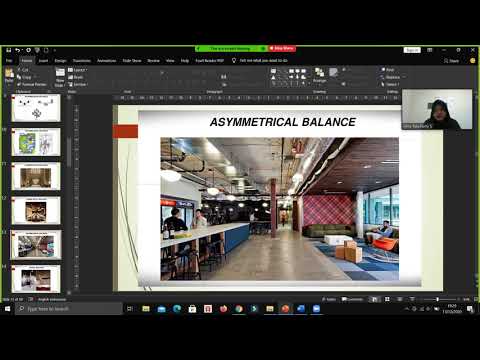Open Chrome from the taskbar

[x=239, y=309]
